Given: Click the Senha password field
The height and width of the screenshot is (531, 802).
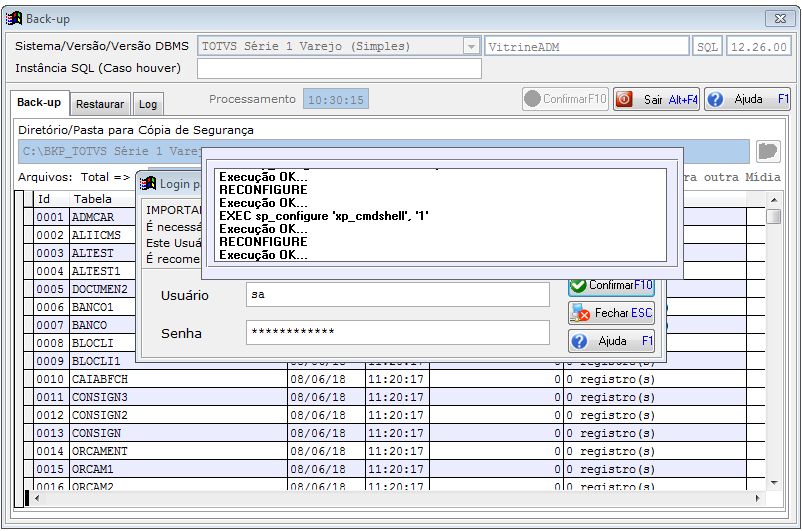Looking at the screenshot, I should click(397, 333).
